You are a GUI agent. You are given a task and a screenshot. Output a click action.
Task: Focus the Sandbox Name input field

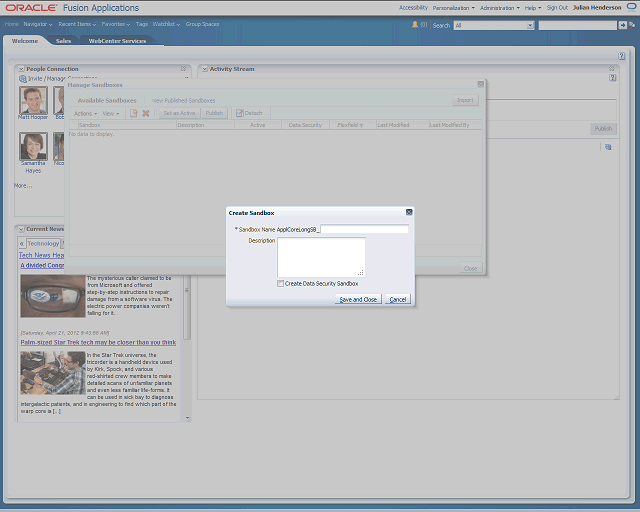364,229
